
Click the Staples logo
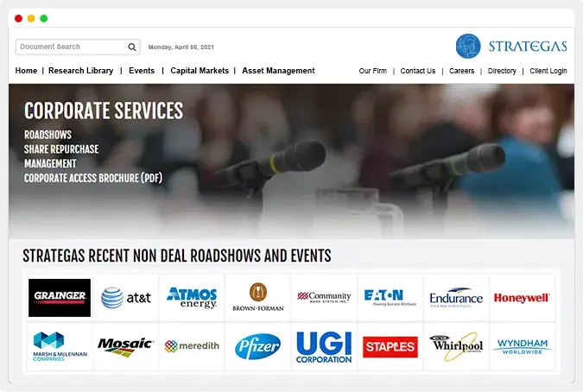click(390, 347)
